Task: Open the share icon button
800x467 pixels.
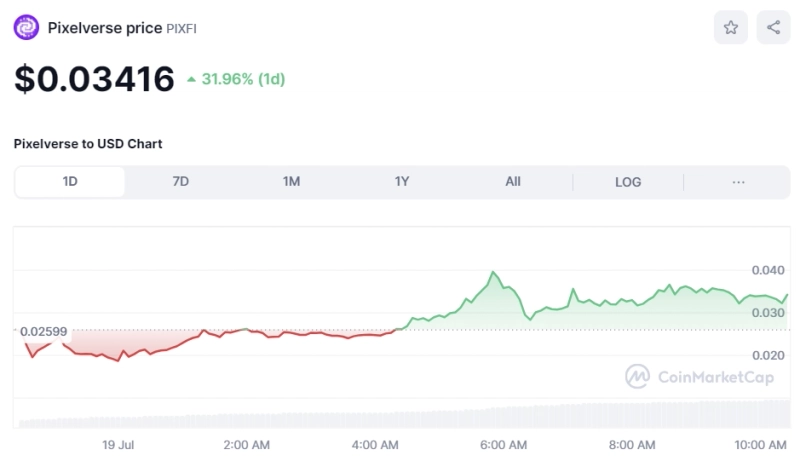Action: (x=773, y=28)
